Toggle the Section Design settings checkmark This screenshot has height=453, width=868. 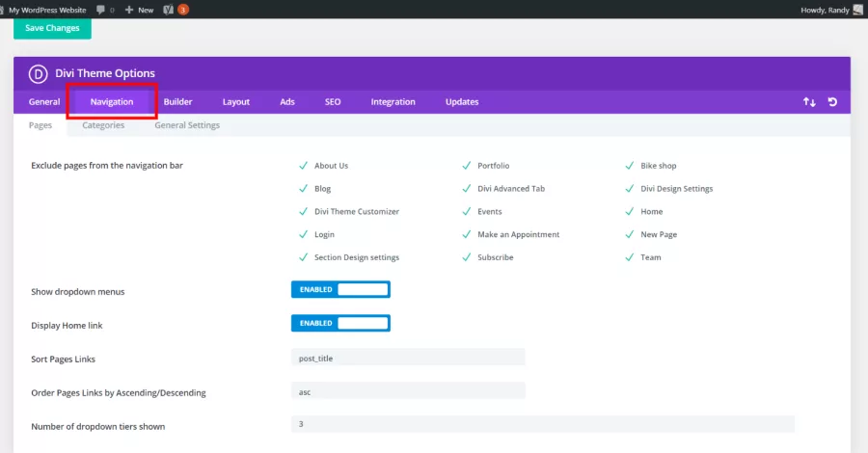coord(303,257)
